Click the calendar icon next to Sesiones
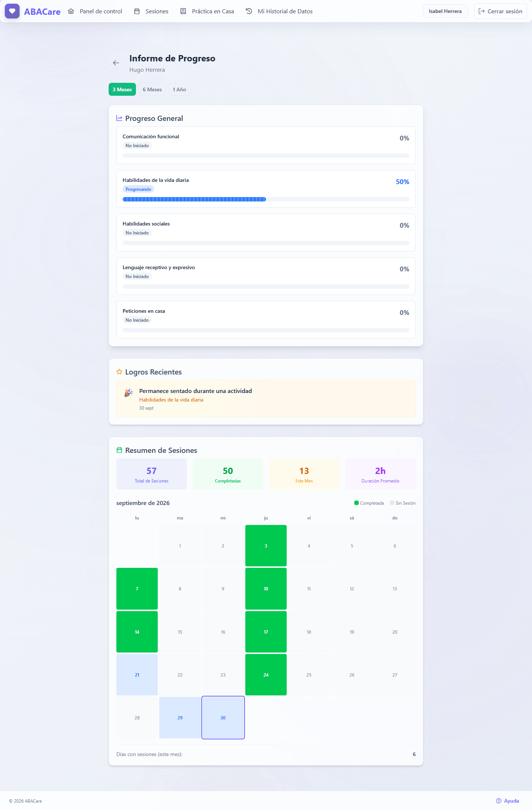This screenshot has height=810, width=532. [137, 11]
